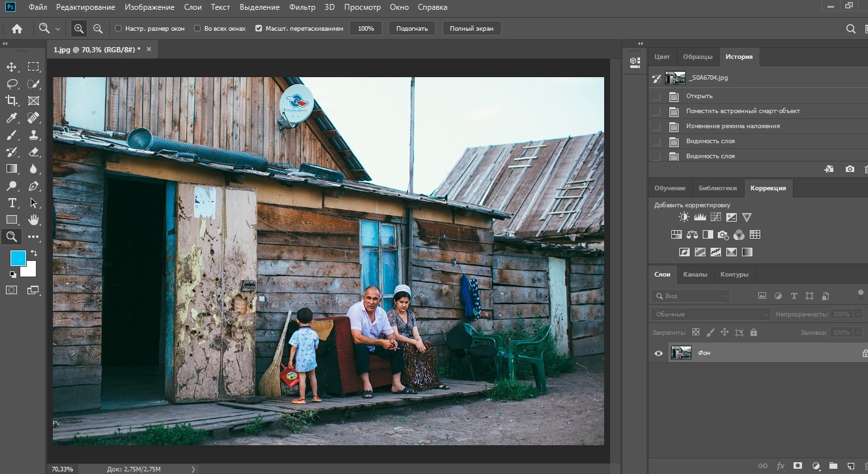Enable the 'Во всех окнах' checkbox
This screenshot has width=868, height=474.
click(198, 29)
